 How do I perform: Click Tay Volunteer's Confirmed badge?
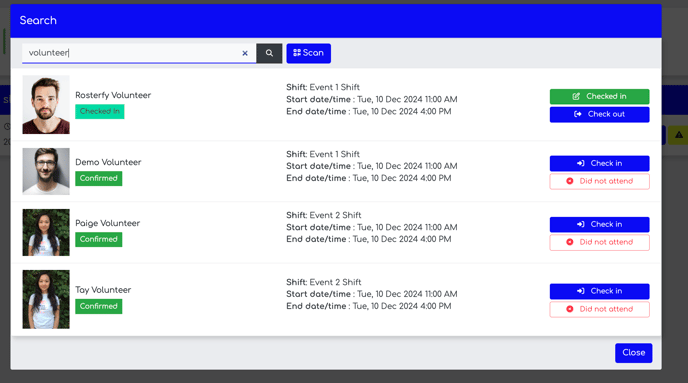click(98, 306)
